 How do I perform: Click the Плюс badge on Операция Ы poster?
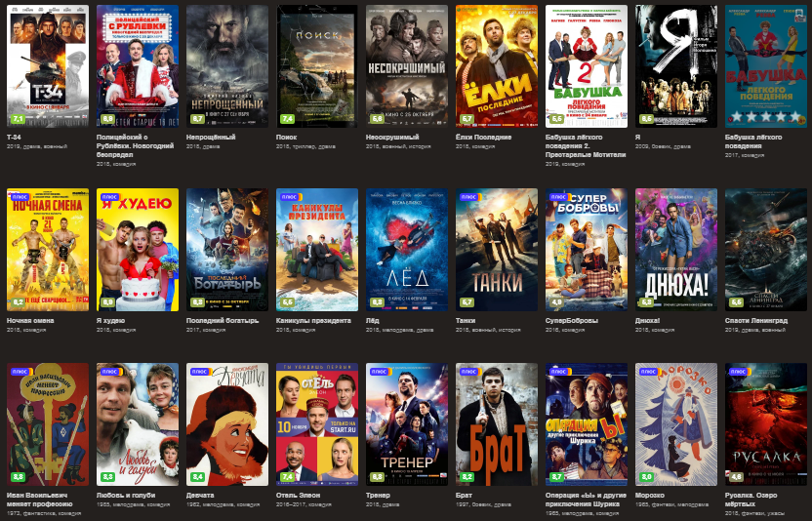[x=559, y=372]
